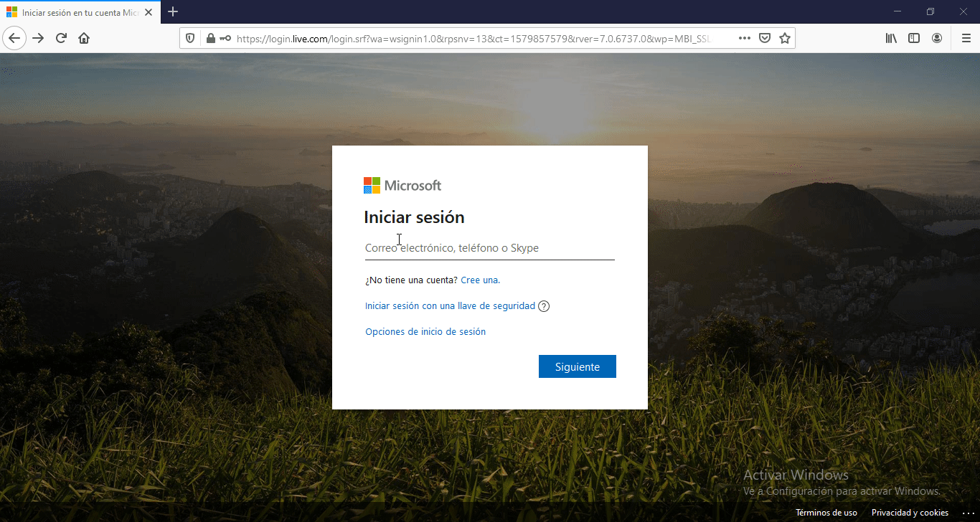The width and height of the screenshot is (980, 522).
Task: Open Iniciar sesión con llave de seguridad
Action: 450,306
